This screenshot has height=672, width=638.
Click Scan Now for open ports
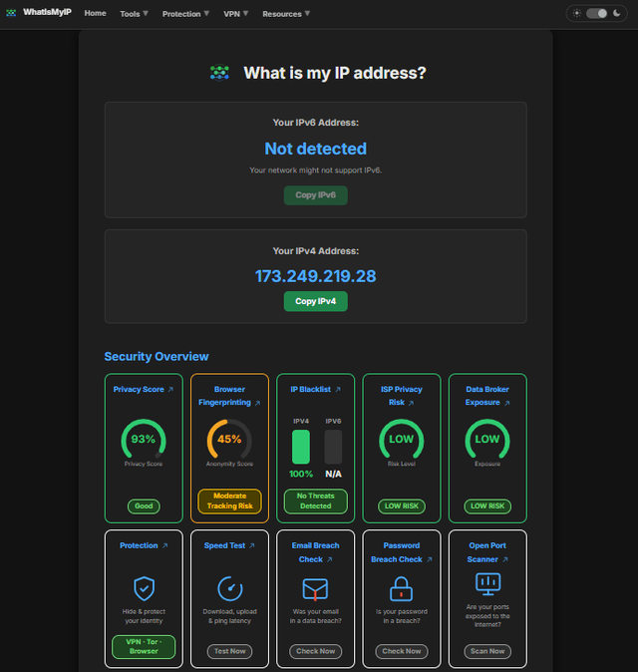point(487,651)
